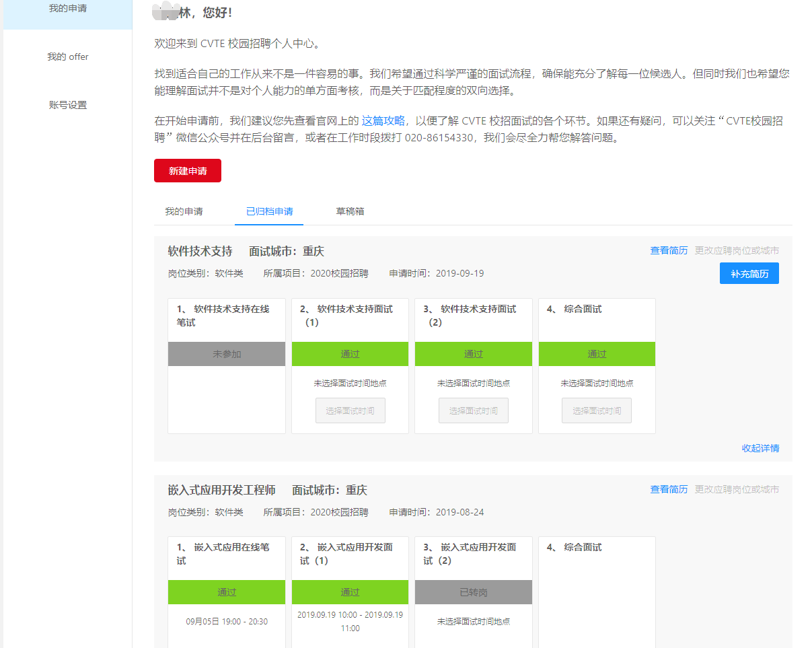Open the 我的 offer section in the sidebar
This screenshot has width=812, height=648.
pyautogui.click(x=67, y=57)
